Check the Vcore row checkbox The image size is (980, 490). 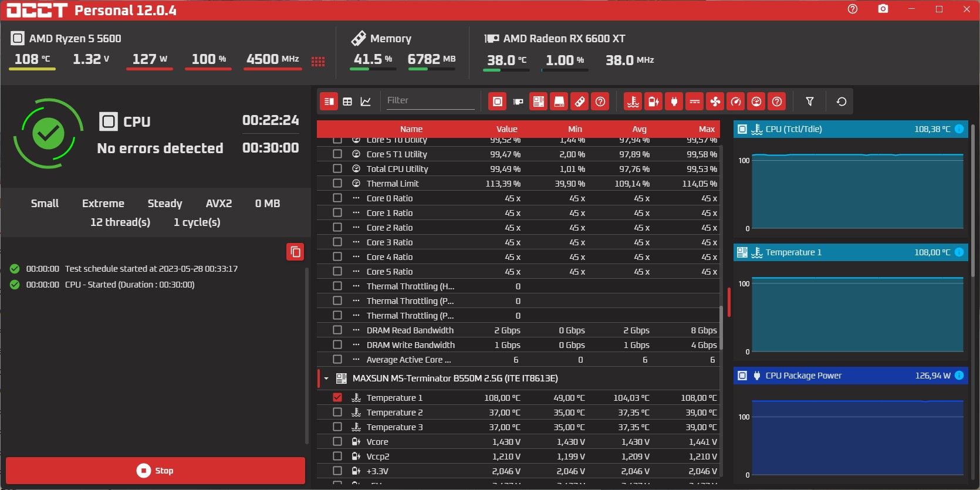pyautogui.click(x=337, y=441)
